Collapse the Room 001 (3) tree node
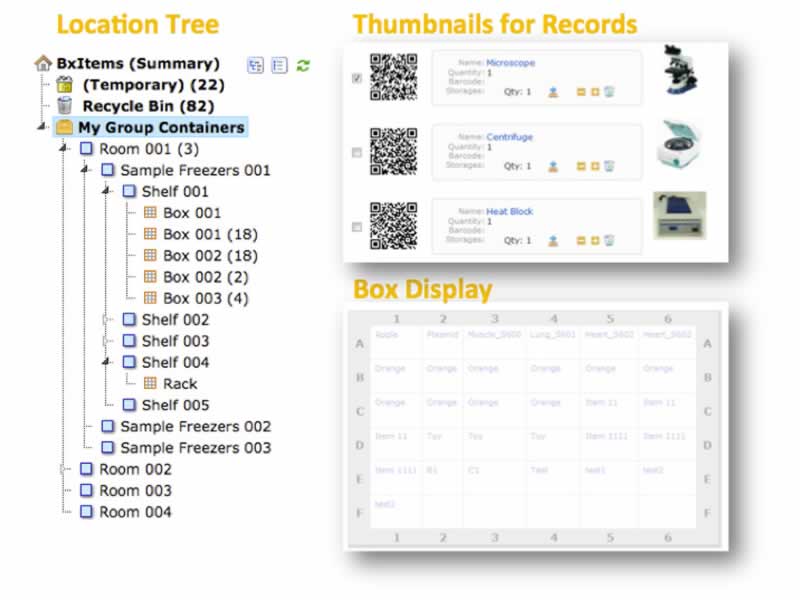The height and width of the screenshot is (600, 800). pos(65,149)
